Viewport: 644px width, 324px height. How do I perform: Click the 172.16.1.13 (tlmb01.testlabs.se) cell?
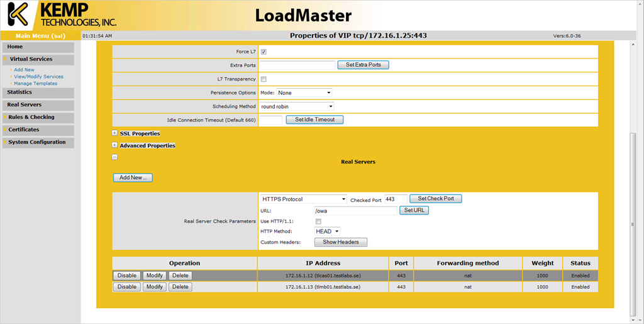(x=323, y=287)
